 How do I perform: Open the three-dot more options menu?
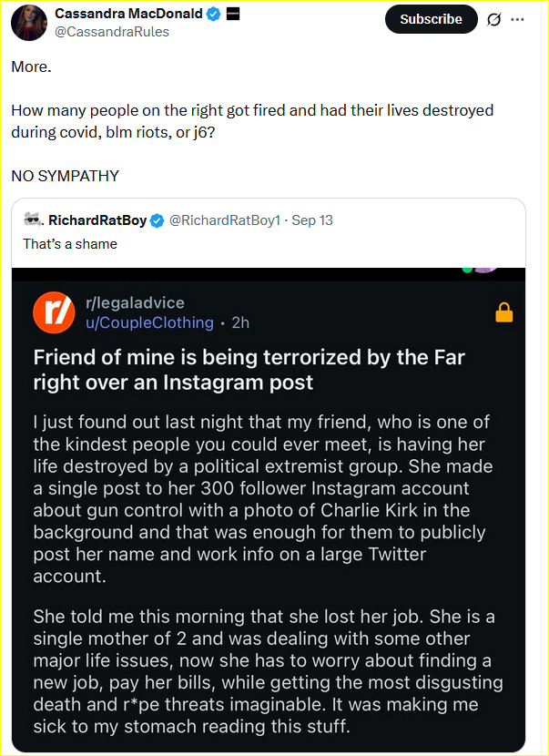click(x=518, y=19)
